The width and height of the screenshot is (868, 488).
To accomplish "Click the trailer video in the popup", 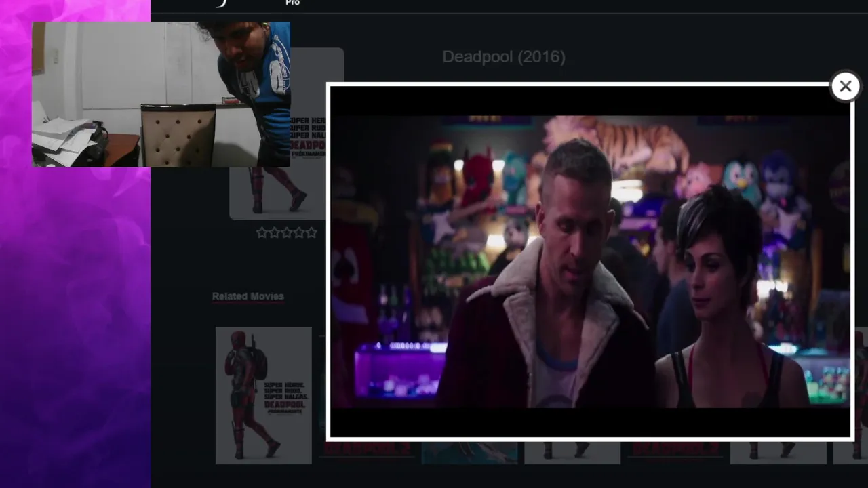I will (x=590, y=262).
